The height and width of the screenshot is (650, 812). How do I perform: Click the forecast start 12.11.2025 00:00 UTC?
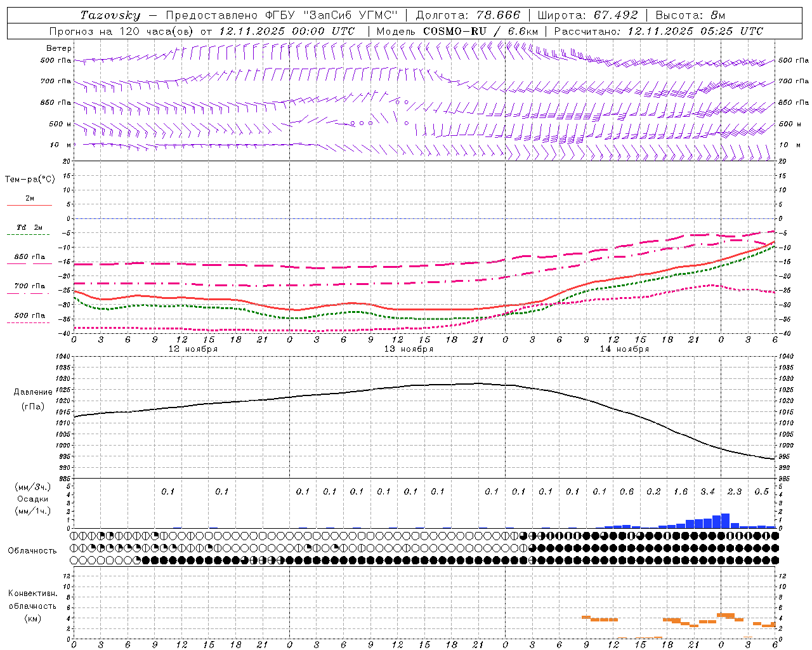(x=287, y=31)
